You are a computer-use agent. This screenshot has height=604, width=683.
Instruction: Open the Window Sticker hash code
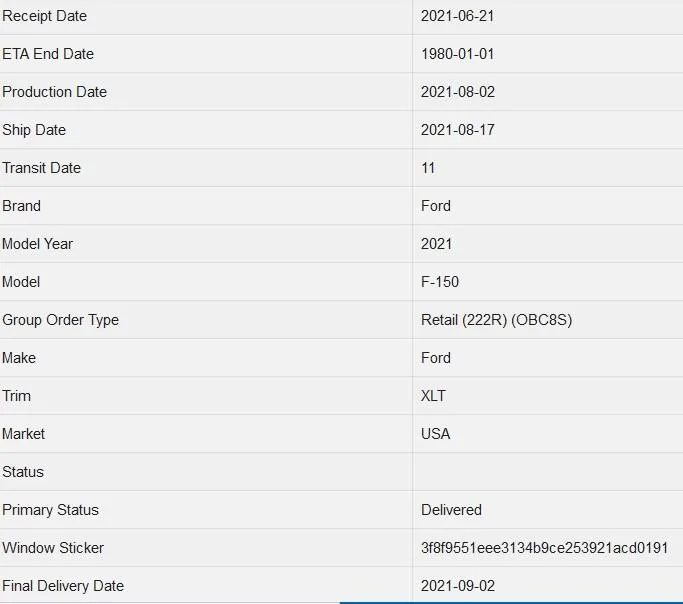coord(544,548)
